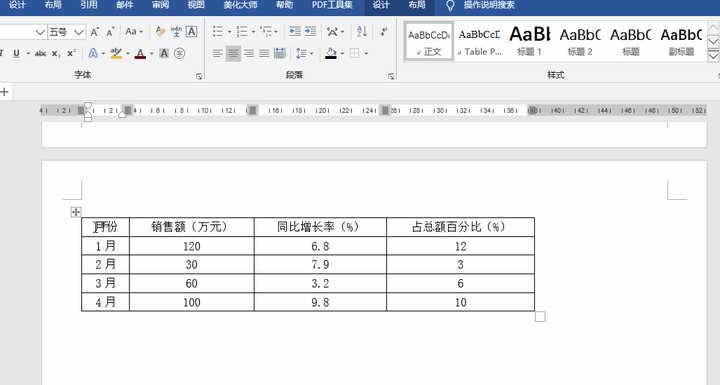Clear all formatting with the eraser icon
This screenshot has width=720, height=385.
point(160,32)
